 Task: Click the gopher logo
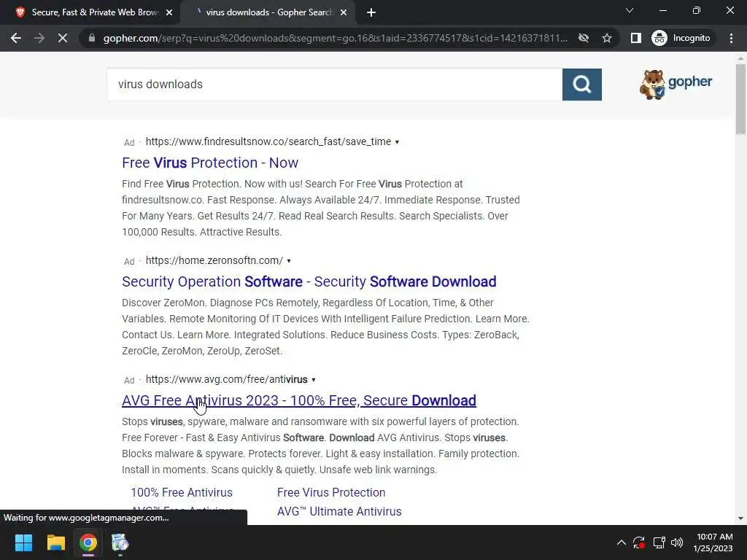pos(676,85)
